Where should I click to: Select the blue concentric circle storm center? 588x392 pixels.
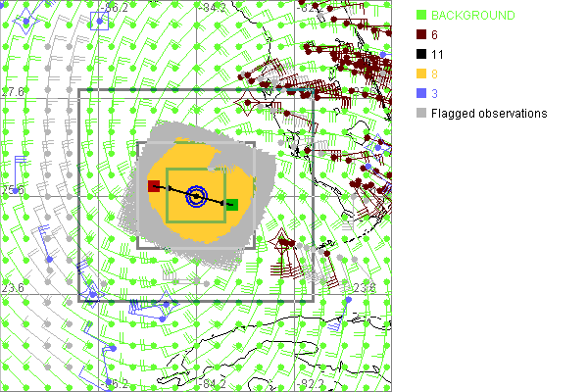pyautogui.click(x=196, y=197)
